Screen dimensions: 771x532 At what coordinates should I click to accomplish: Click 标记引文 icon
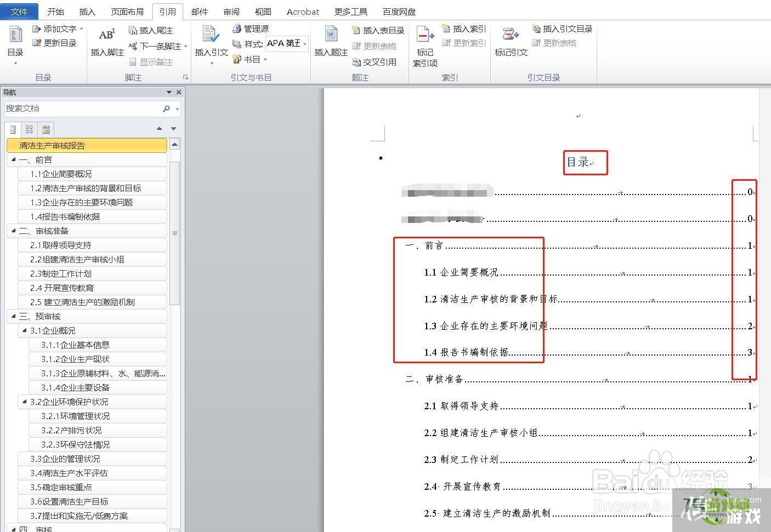click(511, 35)
